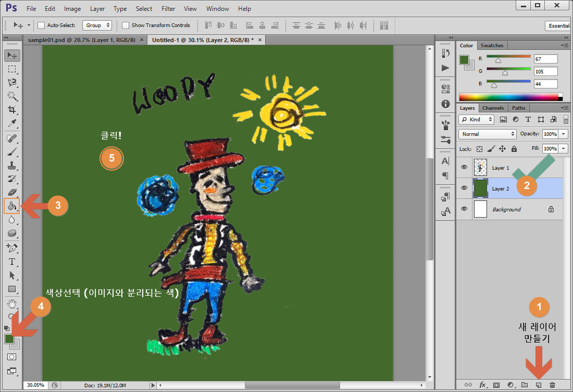Open Color panel flyout menu
Viewport: 573px width, 392px height.
pyautogui.click(x=565, y=46)
